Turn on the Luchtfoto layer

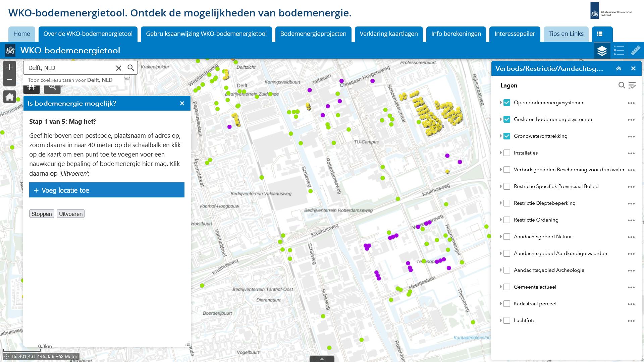pos(507,320)
